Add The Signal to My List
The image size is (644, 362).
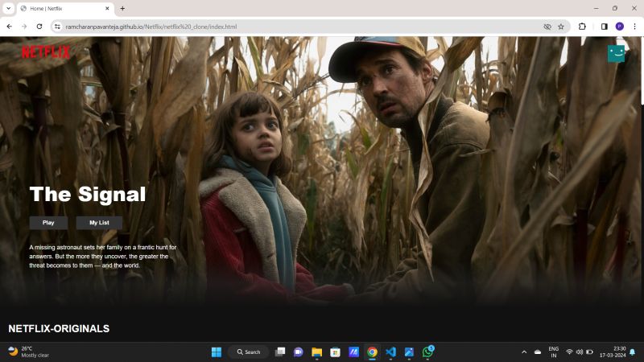pyautogui.click(x=99, y=223)
